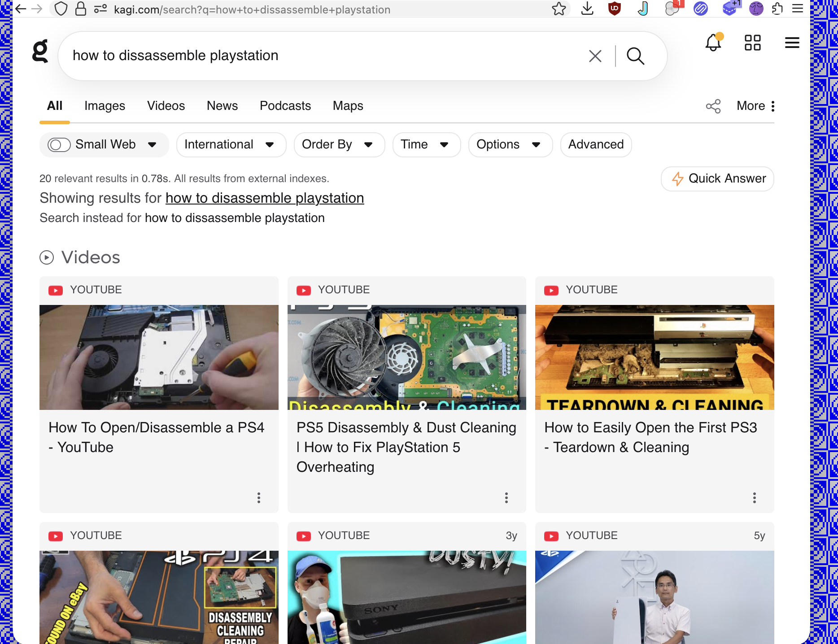Open the Advanced filters button
This screenshot has width=838, height=644.
click(x=596, y=144)
